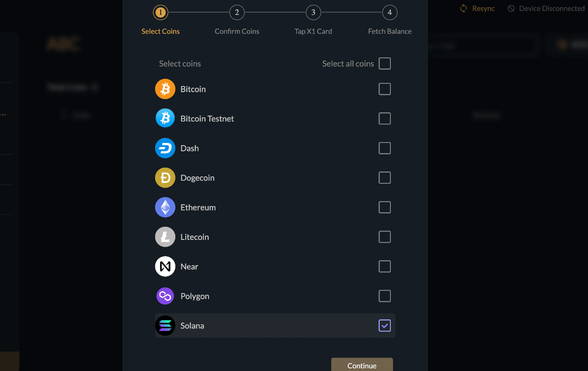Click the Dogecoin coin icon
The image size is (588, 371).
tap(165, 178)
